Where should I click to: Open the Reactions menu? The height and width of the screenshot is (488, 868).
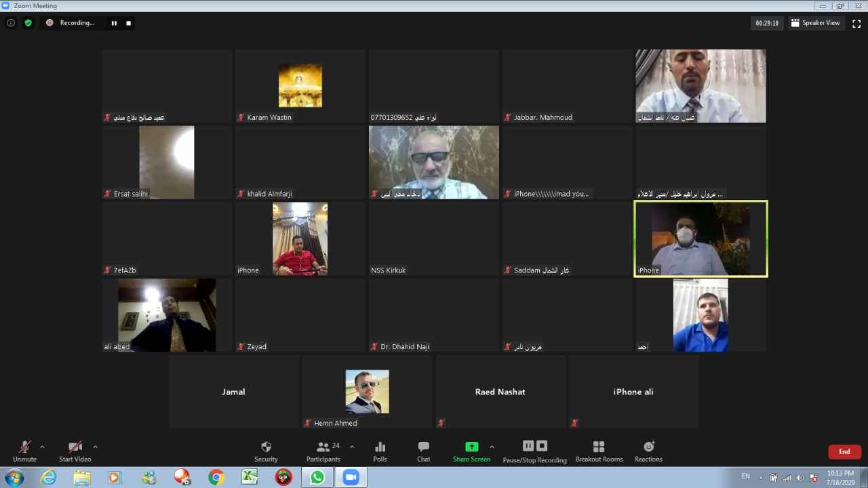648,447
